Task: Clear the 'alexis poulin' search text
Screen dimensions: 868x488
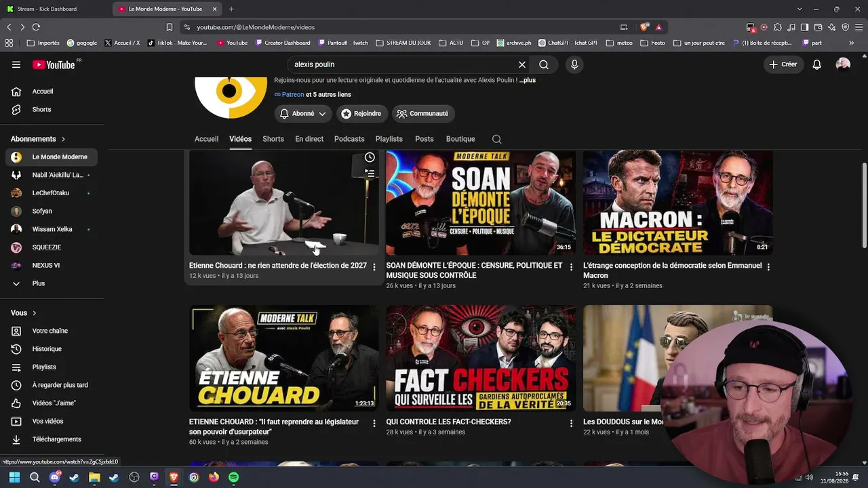Action: (x=522, y=64)
